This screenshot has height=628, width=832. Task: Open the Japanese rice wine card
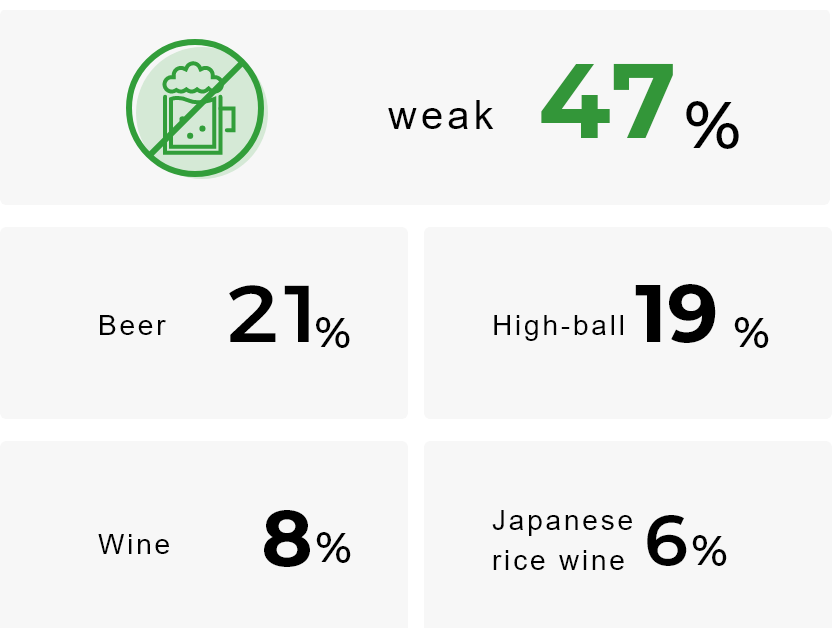(628, 535)
